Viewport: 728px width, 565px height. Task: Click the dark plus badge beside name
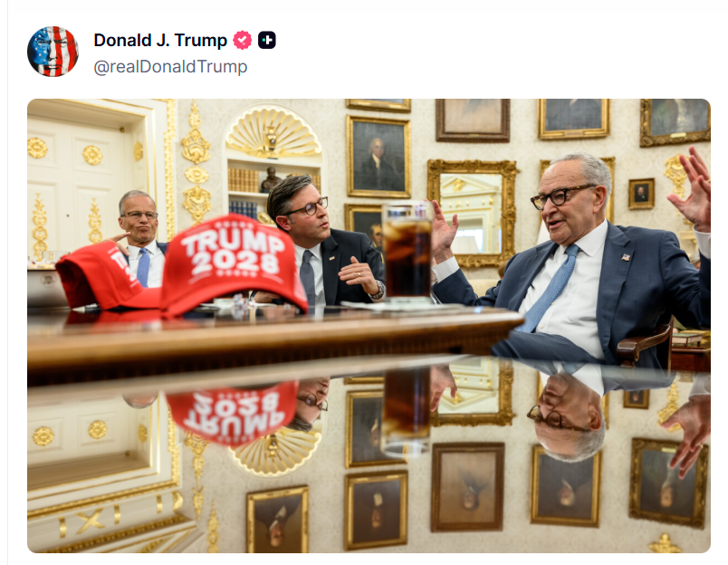click(267, 40)
